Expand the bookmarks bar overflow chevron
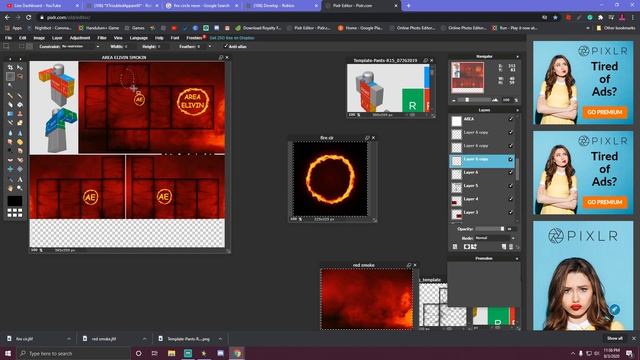The width and height of the screenshot is (640, 360). (x=588, y=28)
